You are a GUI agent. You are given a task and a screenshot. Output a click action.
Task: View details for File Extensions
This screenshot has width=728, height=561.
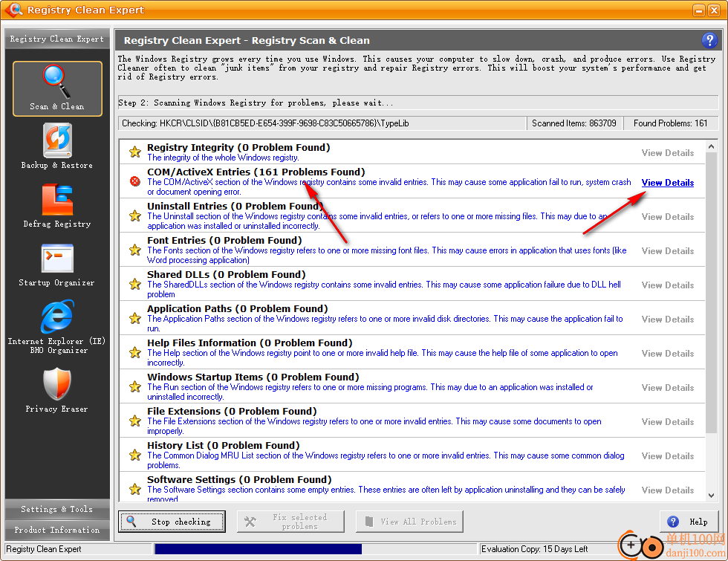pos(668,422)
